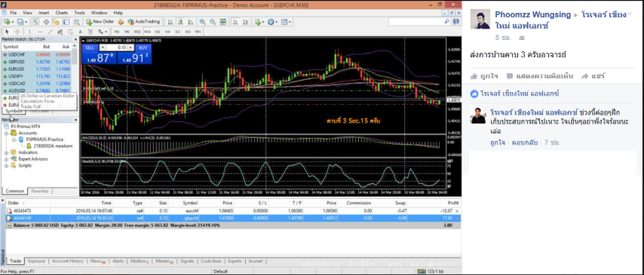Screen dimensions: 644x275
Task: Toggle the AutoTrading button
Action: [x=144, y=22]
